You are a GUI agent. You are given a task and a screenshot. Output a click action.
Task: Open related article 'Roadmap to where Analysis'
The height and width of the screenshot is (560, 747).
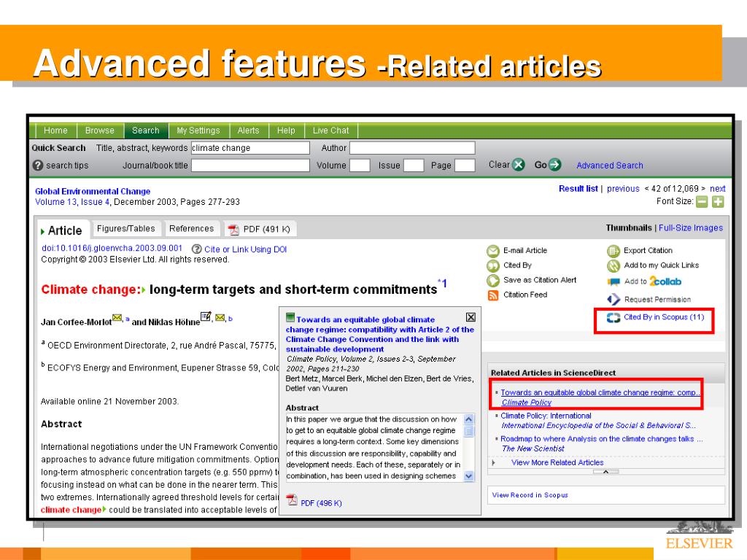point(601,438)
